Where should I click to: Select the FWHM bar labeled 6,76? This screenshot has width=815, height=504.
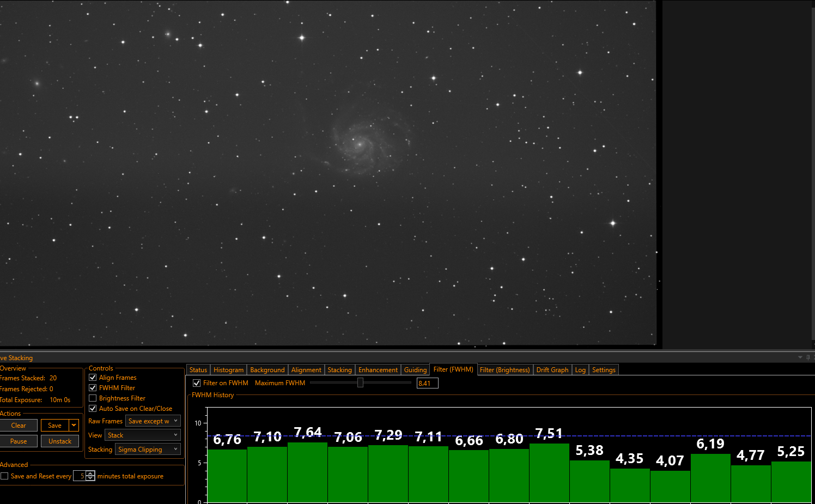pyautogui.click(x=227, y=476)
